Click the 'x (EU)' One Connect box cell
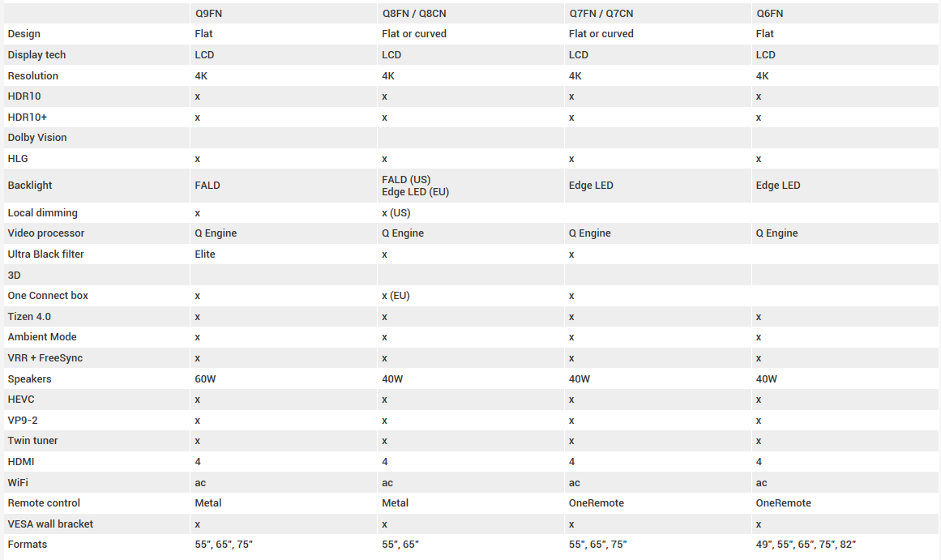Viewport: 941px width, 560px height. [396, 296]
